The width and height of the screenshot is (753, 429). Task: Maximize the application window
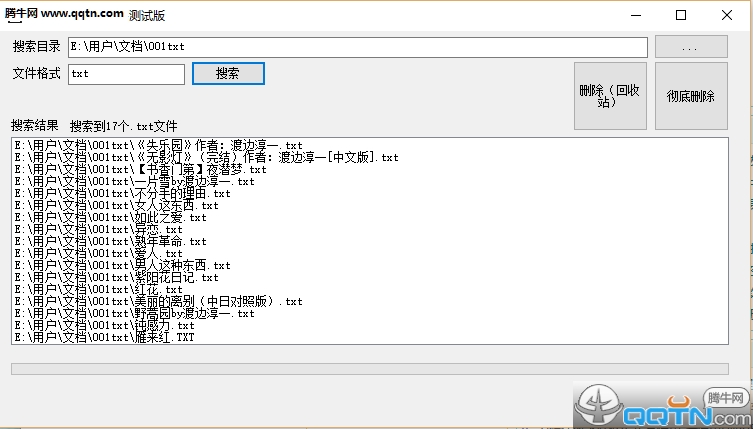tap(681, 15)
